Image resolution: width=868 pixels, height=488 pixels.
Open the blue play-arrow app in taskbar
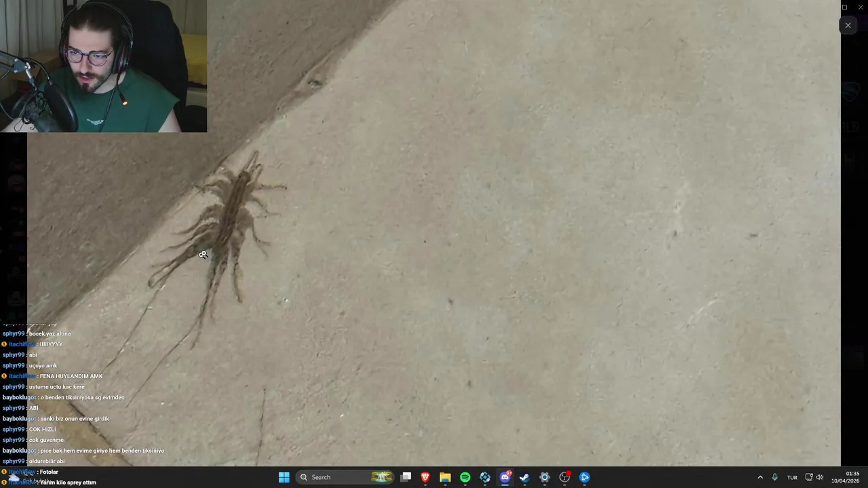coord(585,477)
